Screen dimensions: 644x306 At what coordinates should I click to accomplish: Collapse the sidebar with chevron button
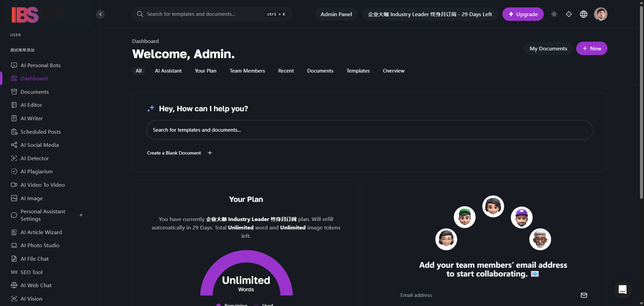point(100,14)
